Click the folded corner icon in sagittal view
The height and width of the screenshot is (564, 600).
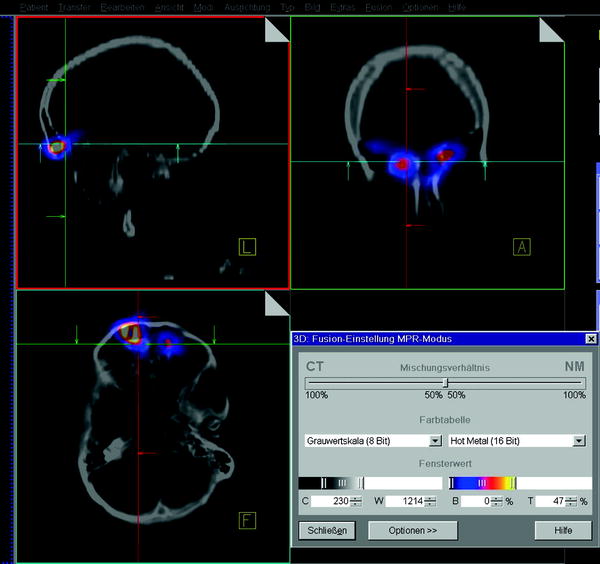pyautogui.click(x=276, y=29)
